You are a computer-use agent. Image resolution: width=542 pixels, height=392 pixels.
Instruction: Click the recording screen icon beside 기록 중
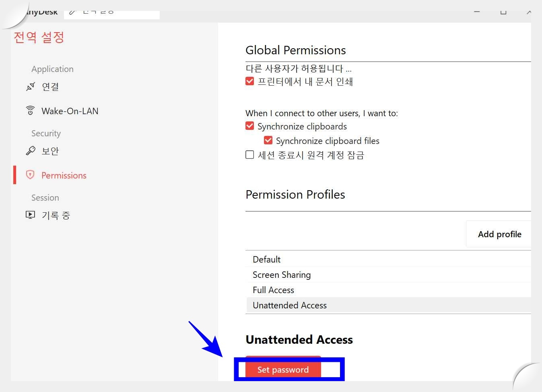30,215
